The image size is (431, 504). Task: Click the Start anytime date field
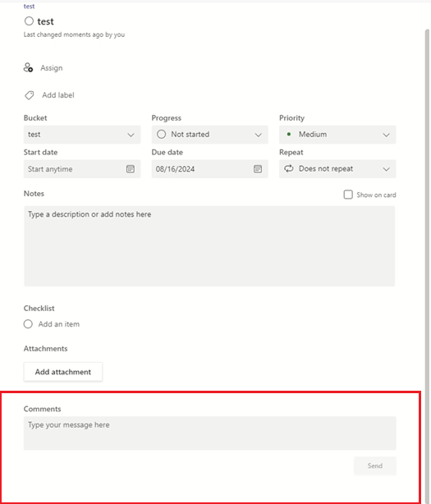pyautogui.click(x=82, y=169)
